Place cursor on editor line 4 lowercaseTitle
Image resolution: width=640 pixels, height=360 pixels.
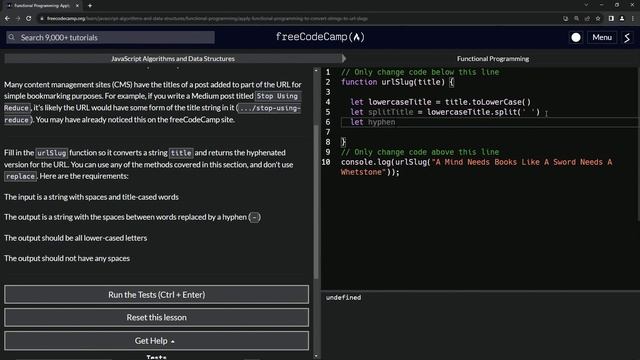point(400,102)
